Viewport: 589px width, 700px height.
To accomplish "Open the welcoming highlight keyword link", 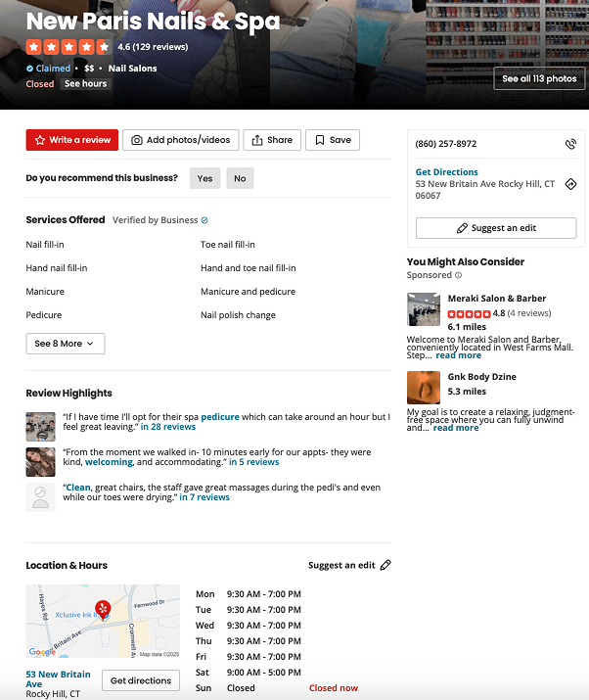I will [109, 462].
